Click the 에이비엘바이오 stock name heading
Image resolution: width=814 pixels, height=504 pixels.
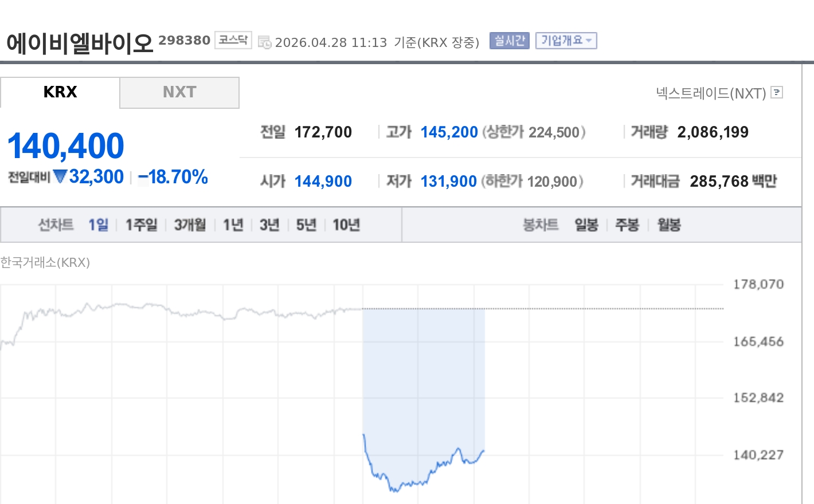80,44
